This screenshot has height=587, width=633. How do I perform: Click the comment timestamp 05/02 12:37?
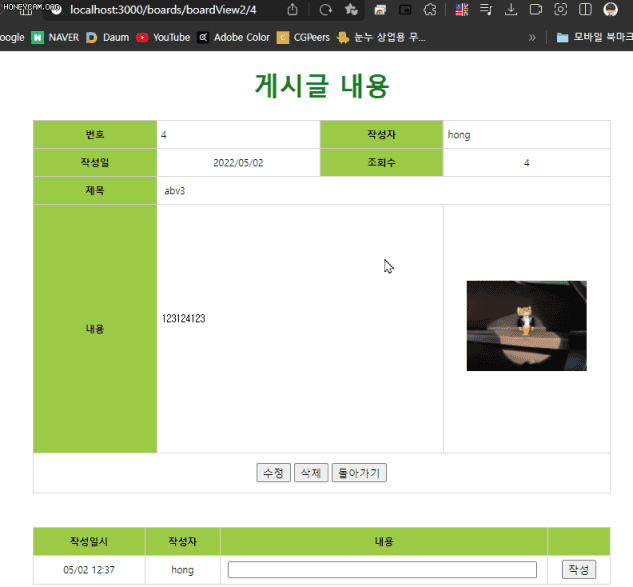coord(89,570)
